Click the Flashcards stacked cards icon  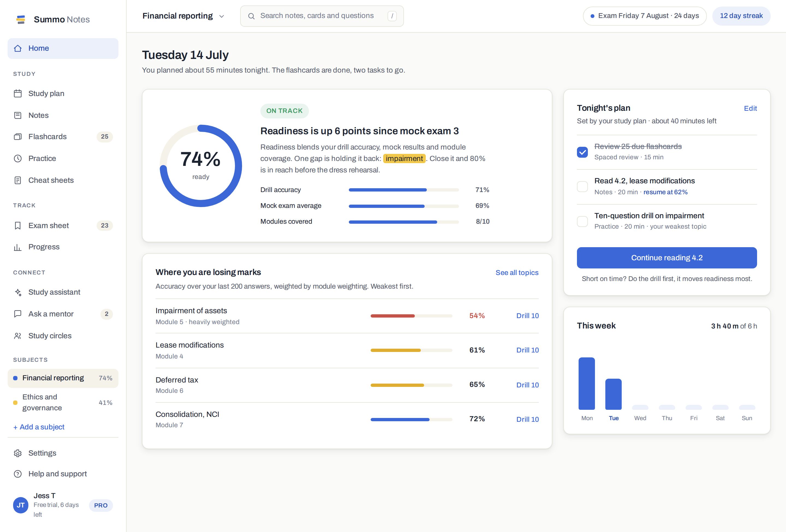click(x=18, y=137)
